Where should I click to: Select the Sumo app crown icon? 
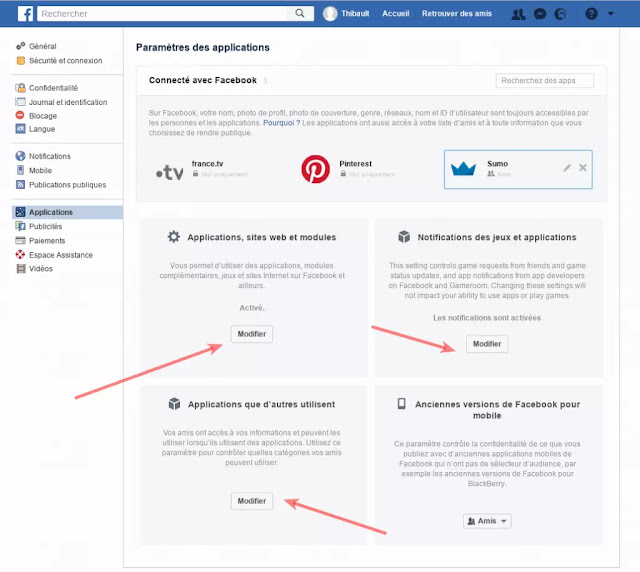coord(463,169)
